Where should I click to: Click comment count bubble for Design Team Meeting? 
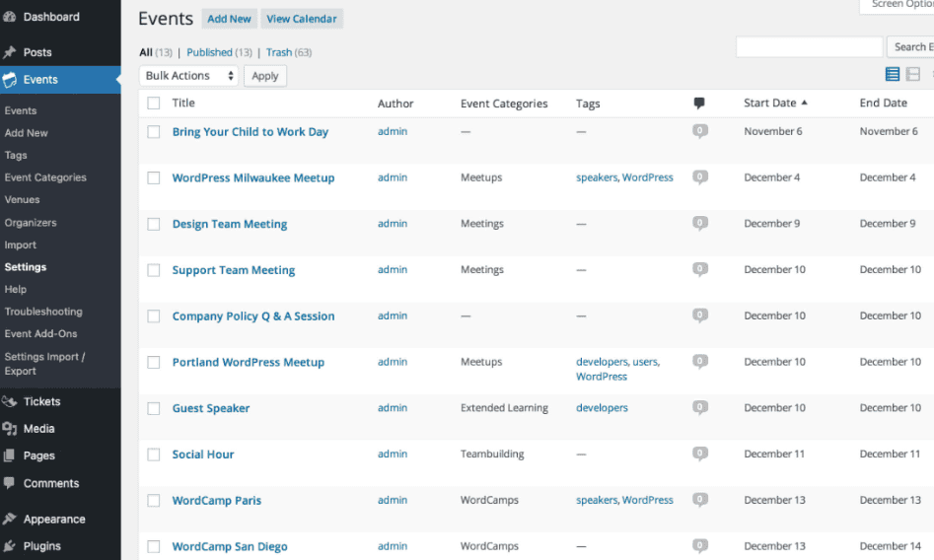coord(700,224)
